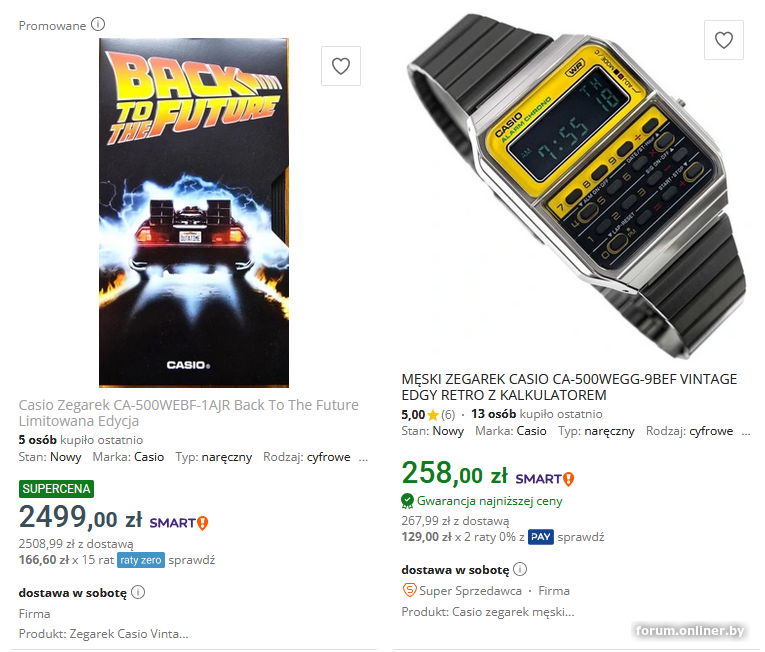Click sprawdź next to raty zero
The width and height of the screenshot is (765, 652).
click(x=192, y=560)
